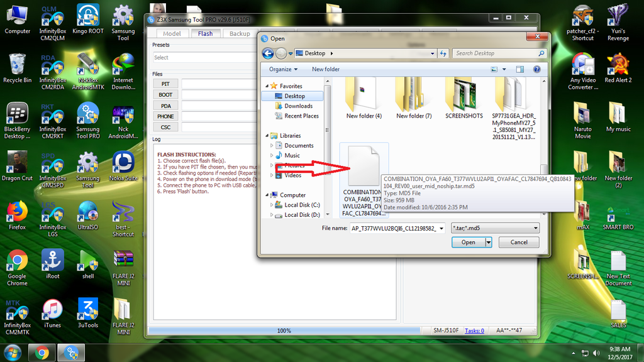Screen dimensions: 644x362
Task: Switch to the Model tab
Action: [x=172, y=33]
